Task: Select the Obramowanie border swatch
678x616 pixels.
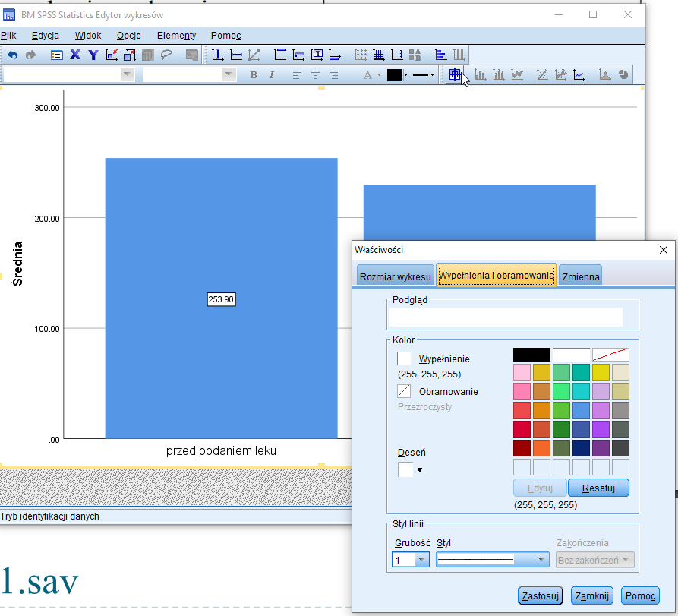Action: (405, 392)
